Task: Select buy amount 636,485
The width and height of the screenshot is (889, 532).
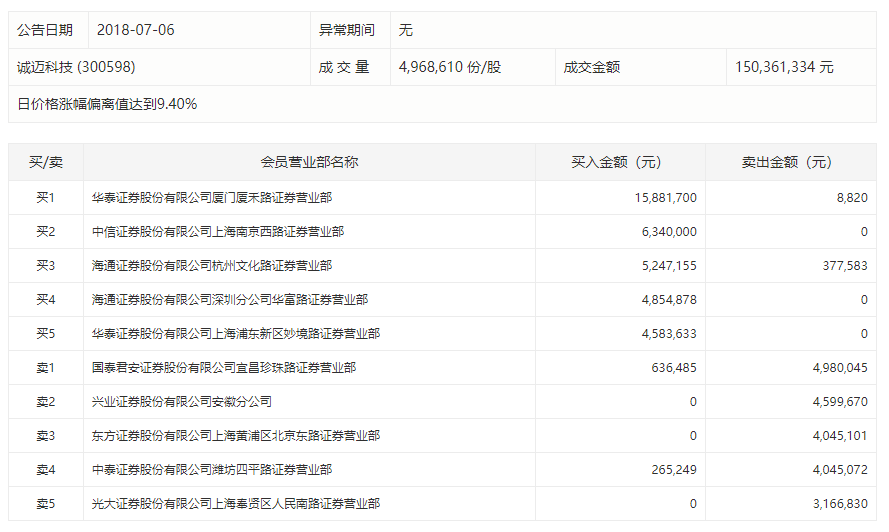Action: (x=674, y=368)
